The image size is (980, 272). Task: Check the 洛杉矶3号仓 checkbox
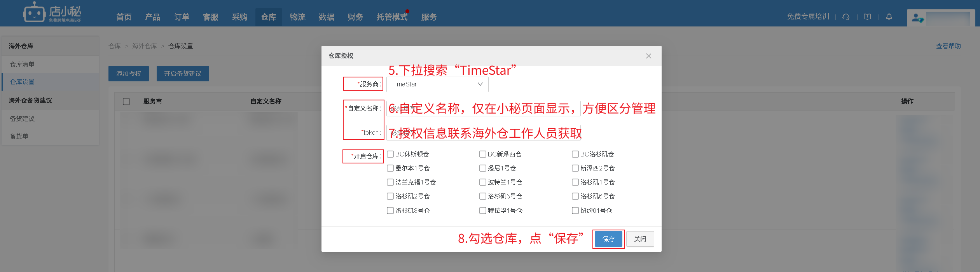pyautogui.click(x=483, y=196)
